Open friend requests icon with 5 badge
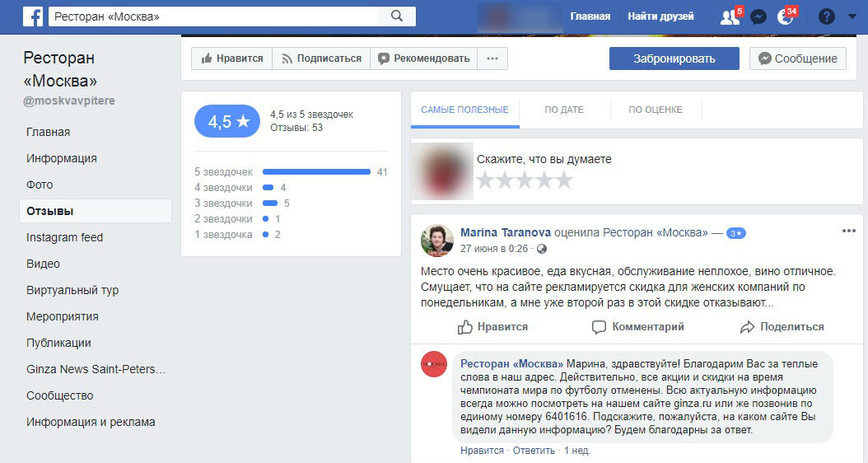Screen dimensions: 868x463 pos(730,17)
